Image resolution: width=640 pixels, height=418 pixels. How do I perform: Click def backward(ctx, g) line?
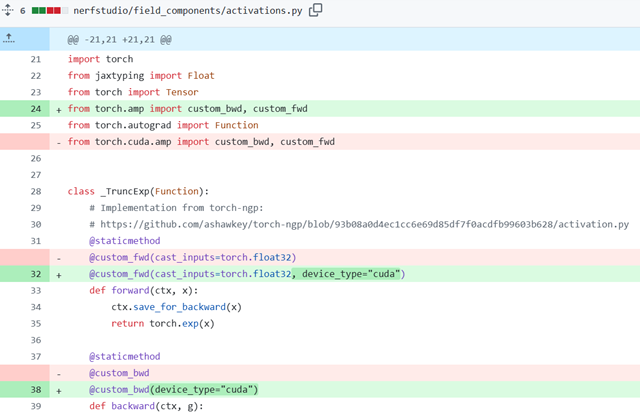point(146,406)
